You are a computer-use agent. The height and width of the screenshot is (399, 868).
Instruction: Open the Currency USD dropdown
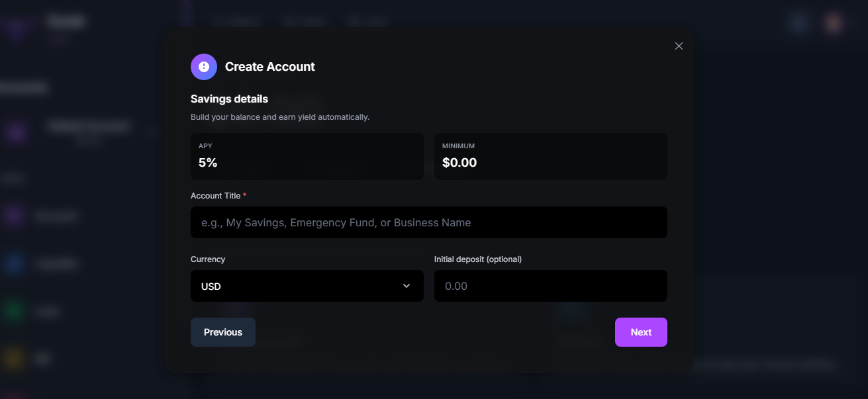pyautogui.click(x=307, y=286)
